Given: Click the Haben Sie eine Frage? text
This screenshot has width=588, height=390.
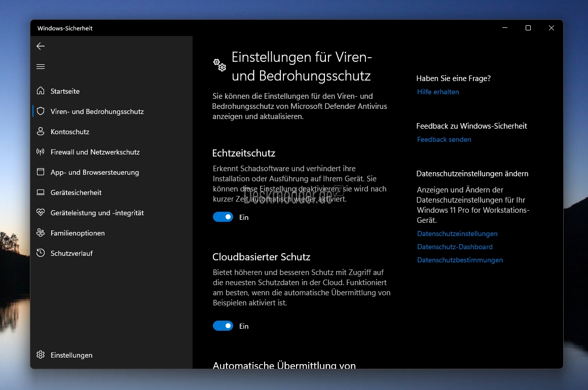Looking at the screenshot, I should 453,79.
